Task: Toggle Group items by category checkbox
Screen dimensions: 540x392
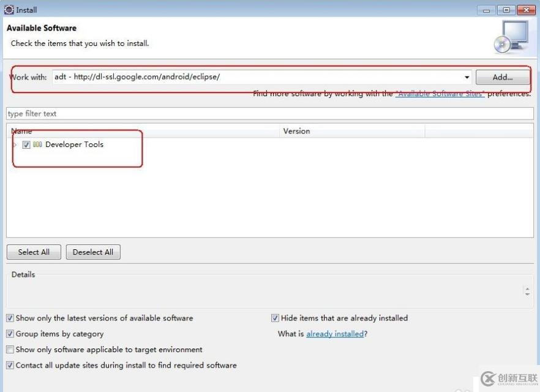Action: point(10,334)
